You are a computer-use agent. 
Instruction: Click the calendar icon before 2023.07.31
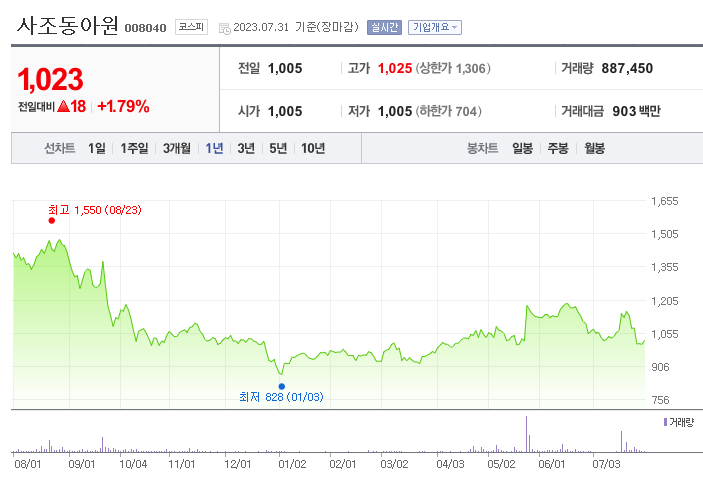click(x=225, y=29)
